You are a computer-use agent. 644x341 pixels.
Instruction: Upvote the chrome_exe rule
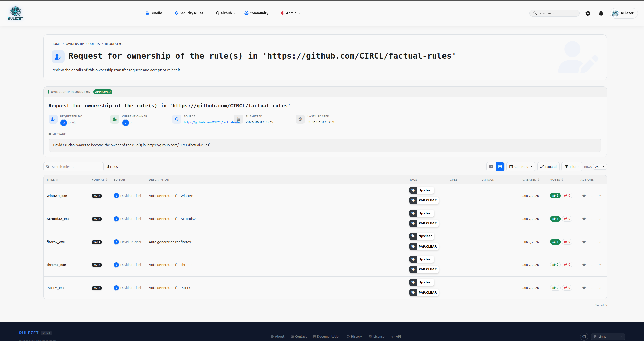pyautogui.click(x=555, y=265)
